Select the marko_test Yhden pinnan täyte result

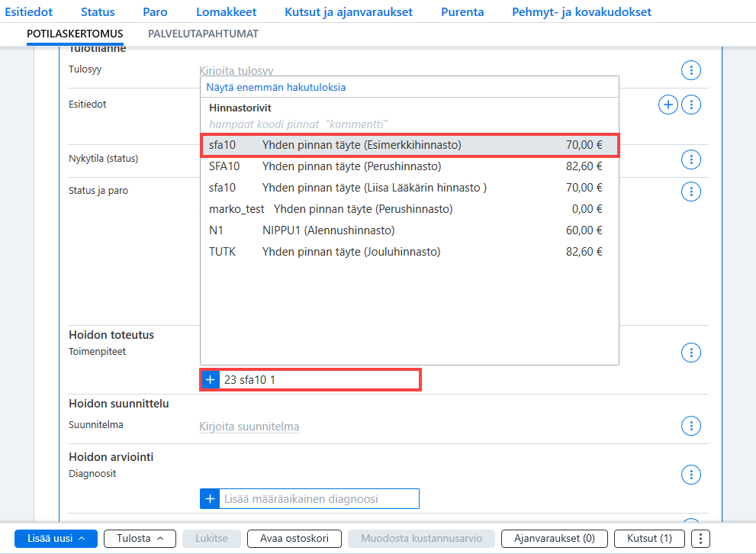tap(410, 209)
